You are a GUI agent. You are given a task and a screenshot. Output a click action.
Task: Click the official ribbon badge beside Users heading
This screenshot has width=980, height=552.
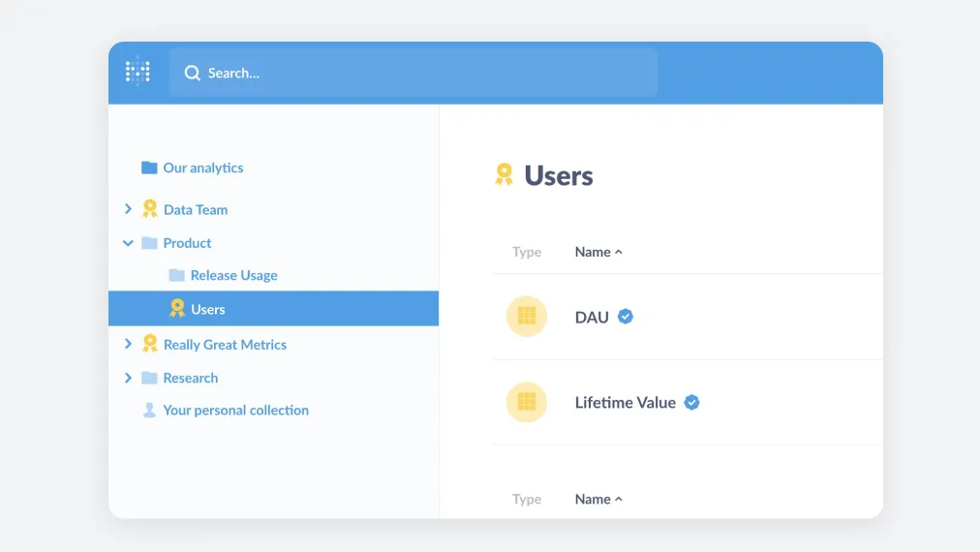[504, 174]
